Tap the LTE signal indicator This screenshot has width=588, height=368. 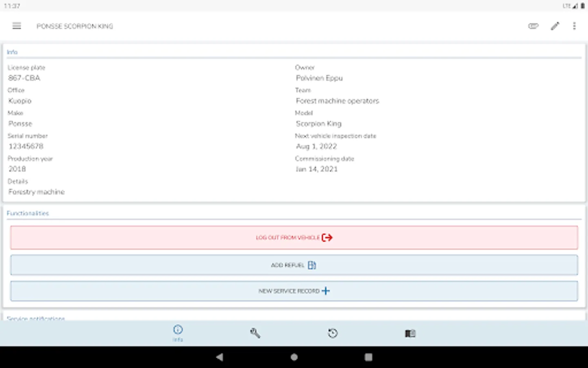[570, 6]
